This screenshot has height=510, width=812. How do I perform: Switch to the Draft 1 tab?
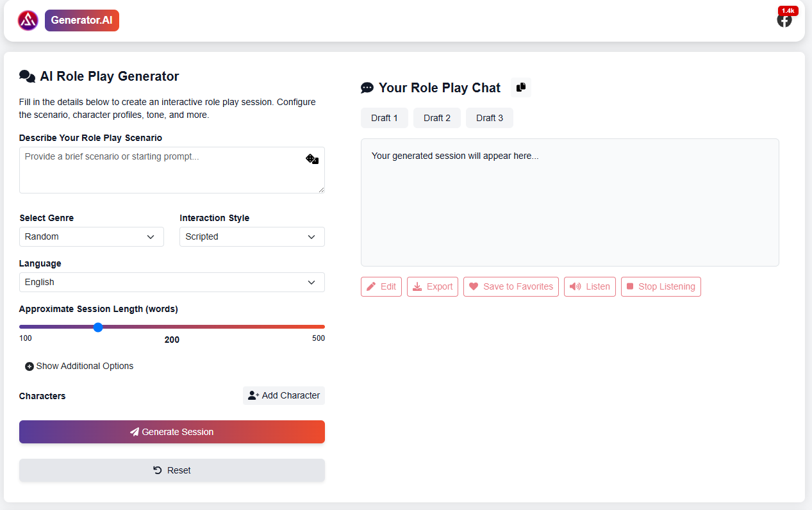[385, 118]
